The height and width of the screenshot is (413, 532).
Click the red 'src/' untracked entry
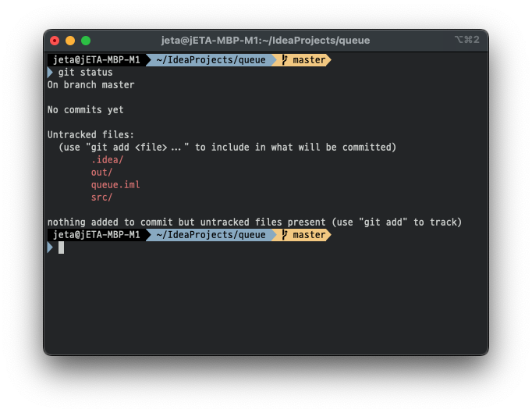pyautogui.click(x=101, y=198)
